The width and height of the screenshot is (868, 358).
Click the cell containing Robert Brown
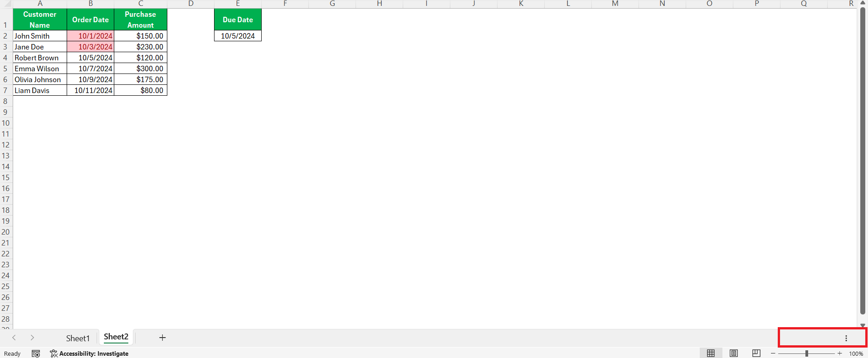click(x=40, y=58)
